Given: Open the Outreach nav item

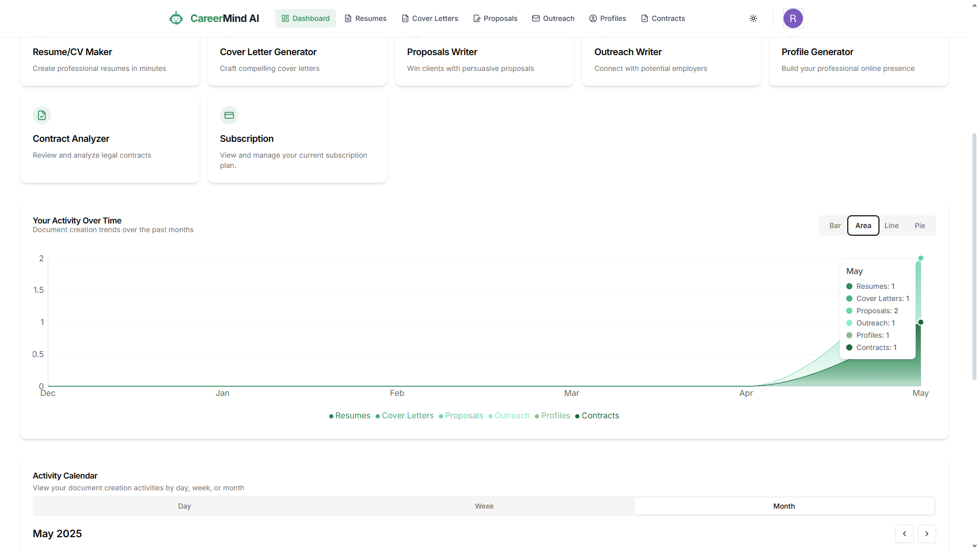Looking at the screenshot, I should click(553, 18).
